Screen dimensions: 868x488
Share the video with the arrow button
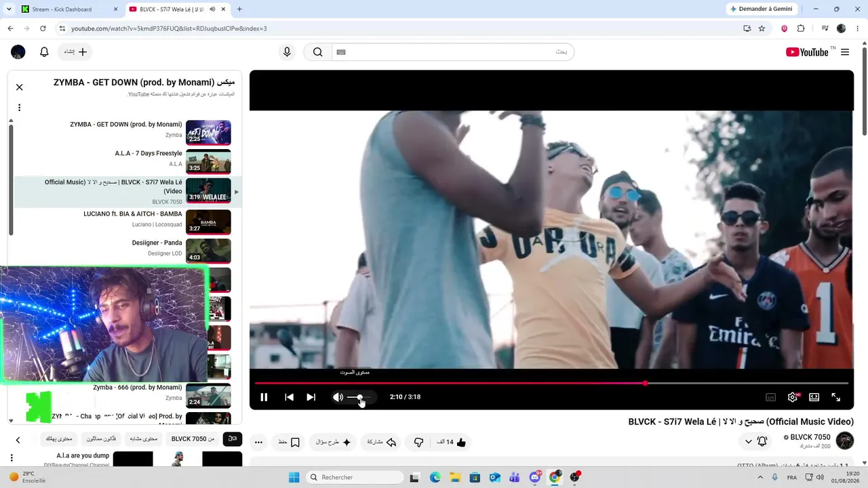(381, 442)
